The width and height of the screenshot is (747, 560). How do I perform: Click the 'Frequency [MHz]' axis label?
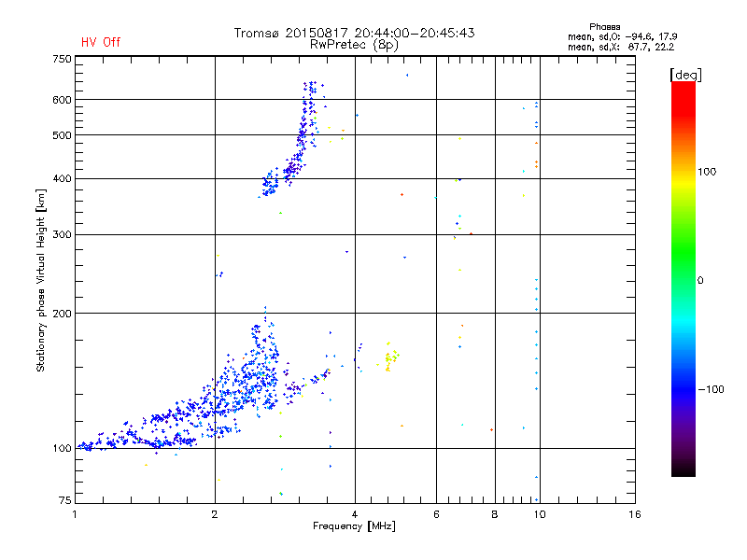click(x=354, y=526)
